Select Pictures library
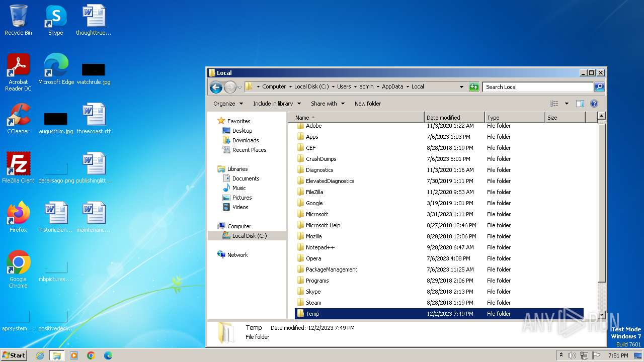 click(x=242, y=198)
